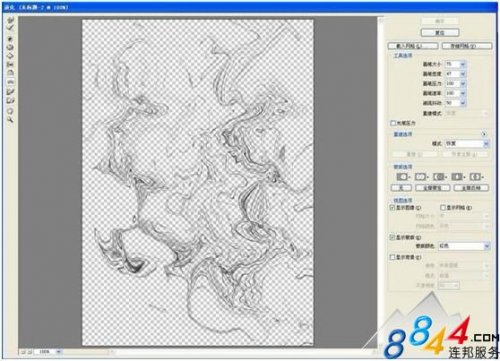Select the Push Left tool
Viewport: 500px width, 361px height.
(x=11, y=64)
